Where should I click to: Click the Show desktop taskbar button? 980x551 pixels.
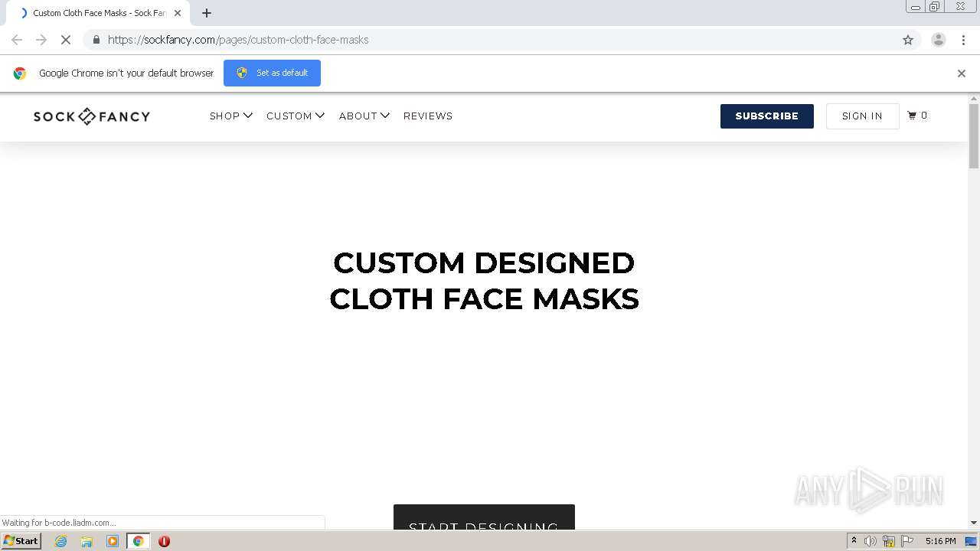(971, 541)
